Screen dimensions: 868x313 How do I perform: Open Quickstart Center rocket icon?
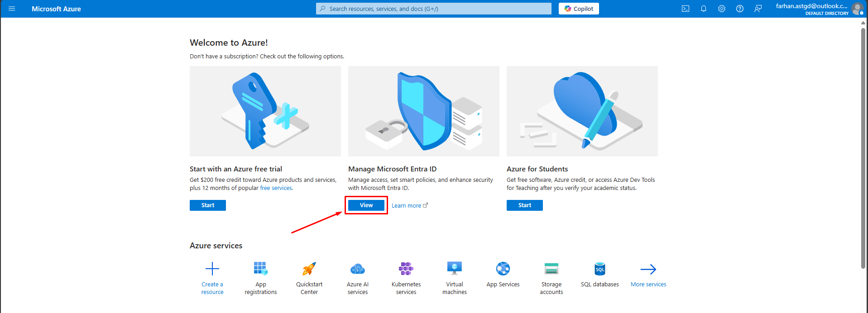click(309, 269)
